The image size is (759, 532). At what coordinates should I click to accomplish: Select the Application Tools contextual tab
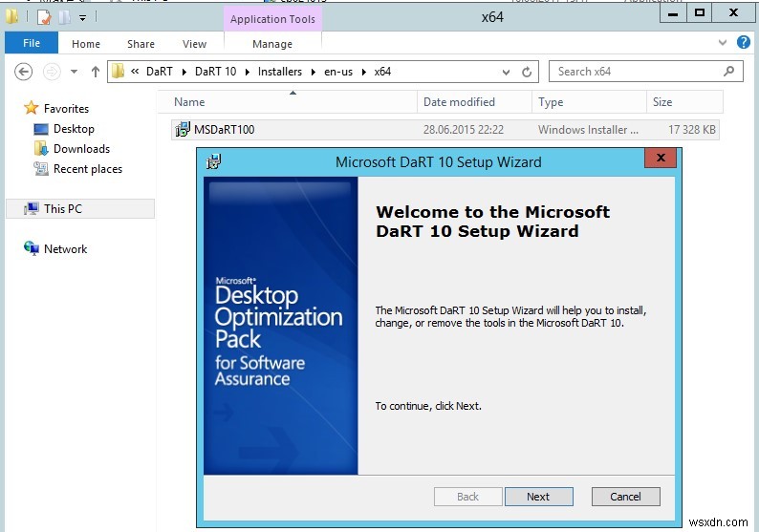tap(272, 19)
